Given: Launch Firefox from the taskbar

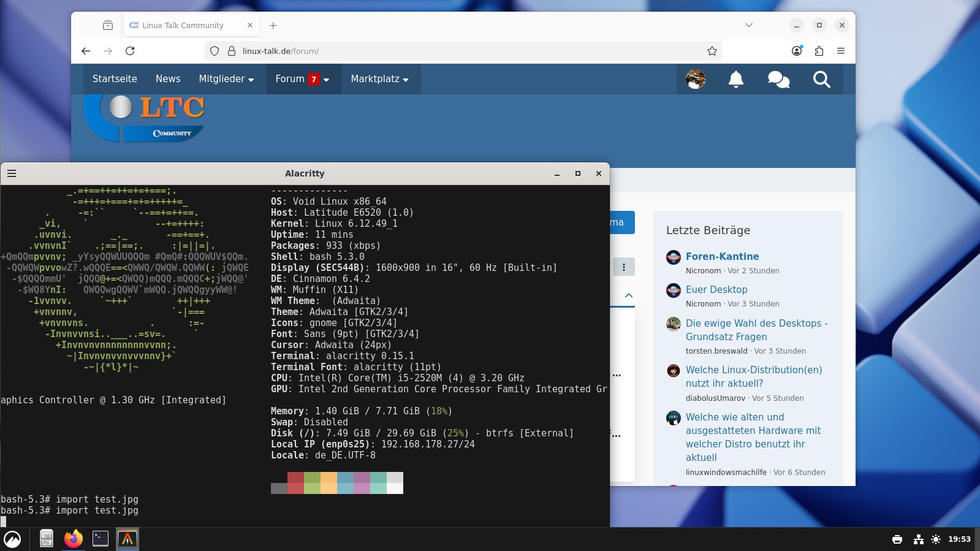Looking at the screenshot, I should (x=74, y=539).
